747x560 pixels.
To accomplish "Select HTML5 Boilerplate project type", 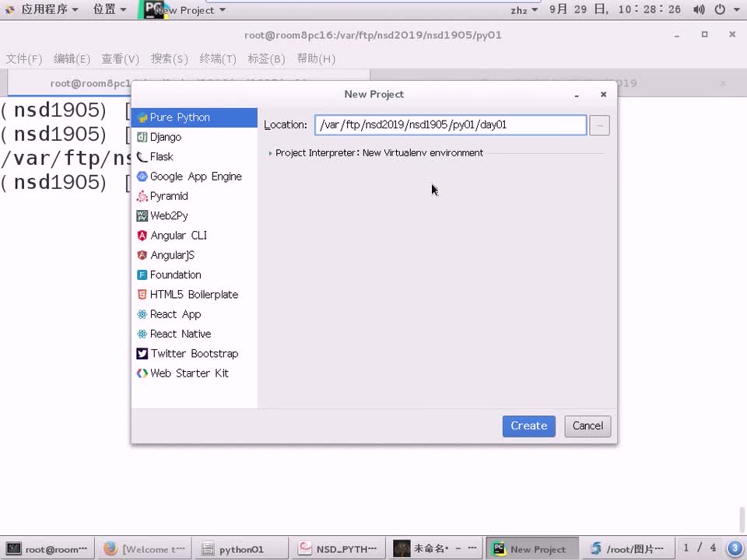I will click(x=195, y=295).
